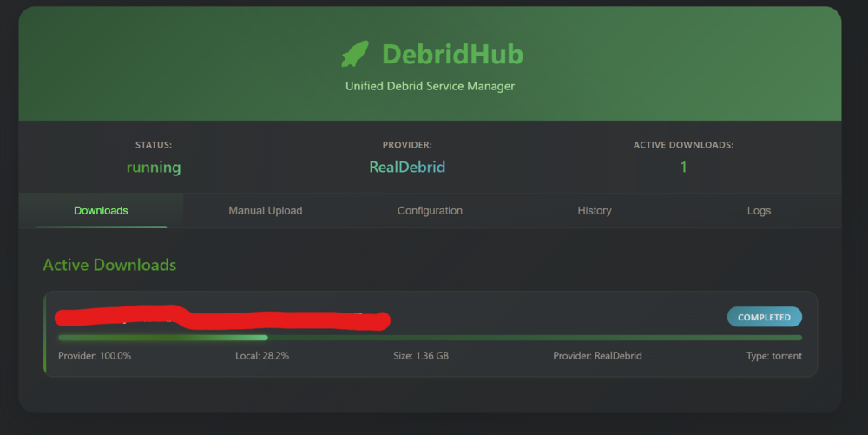The height and width of the screenshot is (435, 868).
Task: Click the active downloads count number
Action: tap(683, 167)
